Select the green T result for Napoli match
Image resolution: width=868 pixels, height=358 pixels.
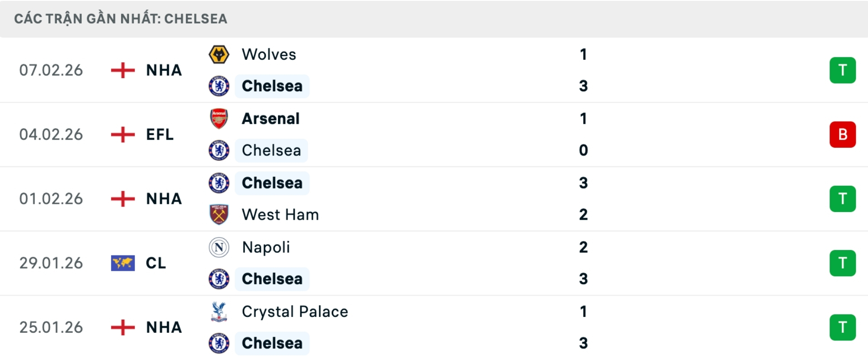click(843, 263)
